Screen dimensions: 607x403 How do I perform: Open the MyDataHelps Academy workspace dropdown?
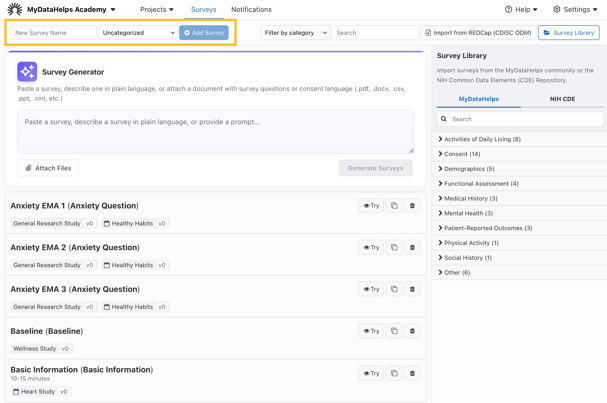71,9
